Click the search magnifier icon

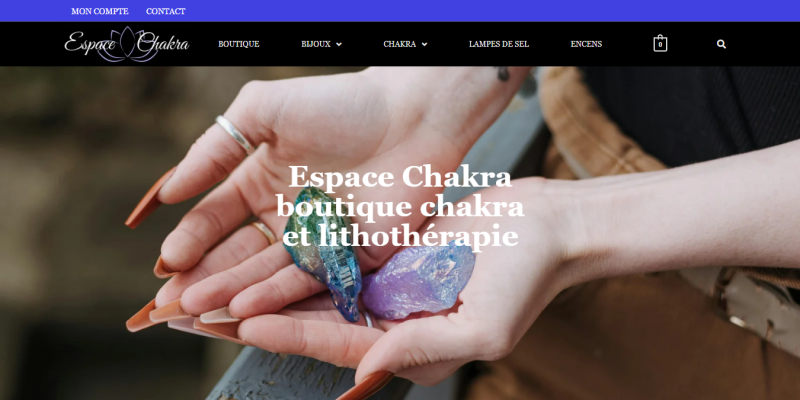(x=721, y=44)
